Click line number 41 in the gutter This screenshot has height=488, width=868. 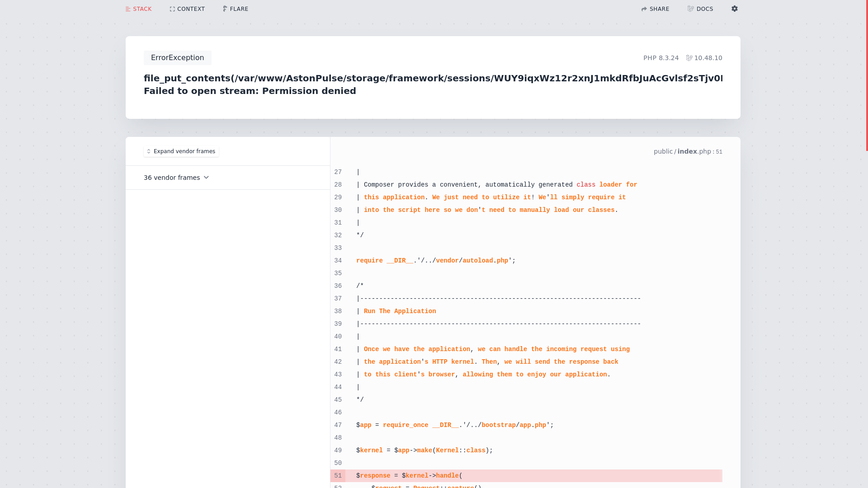click(x=338, y=349)
